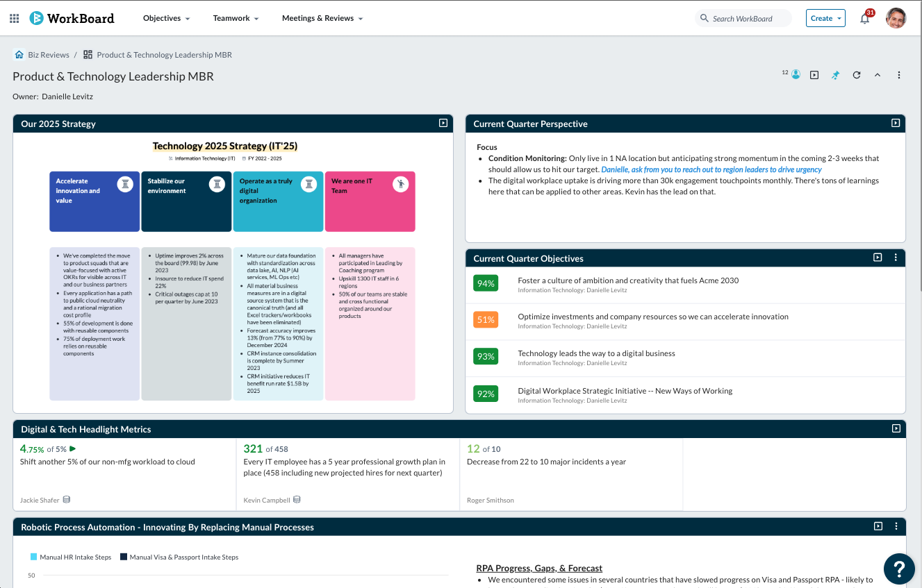The height and width of the screenshot is (588, 922).
Task: Open page-level three-dot options menu
Action: click(898, 75)
